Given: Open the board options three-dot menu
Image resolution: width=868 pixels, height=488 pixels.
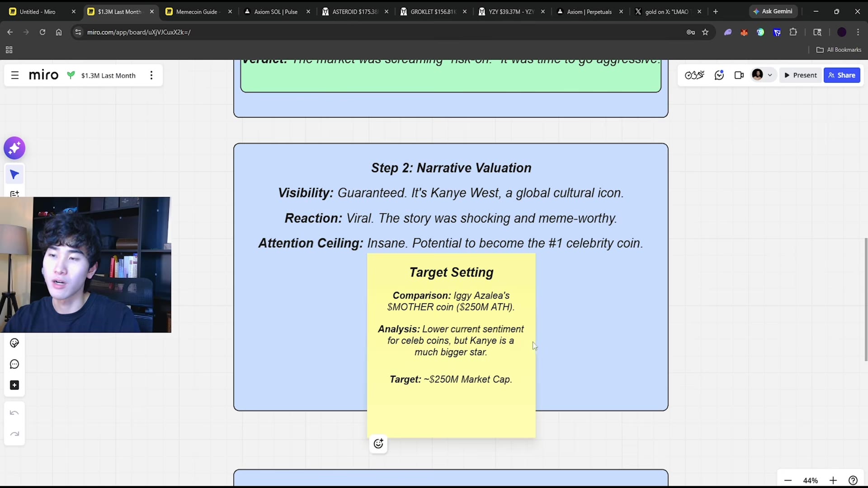Looking at the screenshot, I should tap(151, 75).
